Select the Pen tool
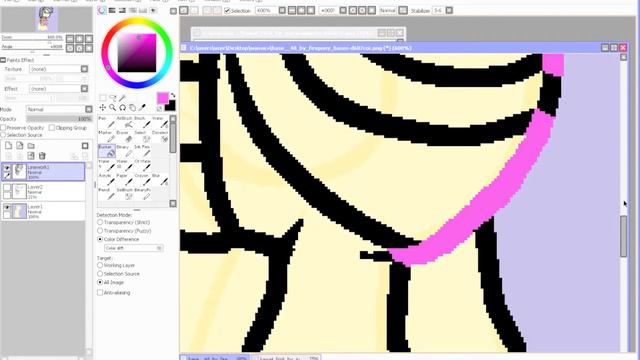Screen dimensions: 640x360 point(107,122)
